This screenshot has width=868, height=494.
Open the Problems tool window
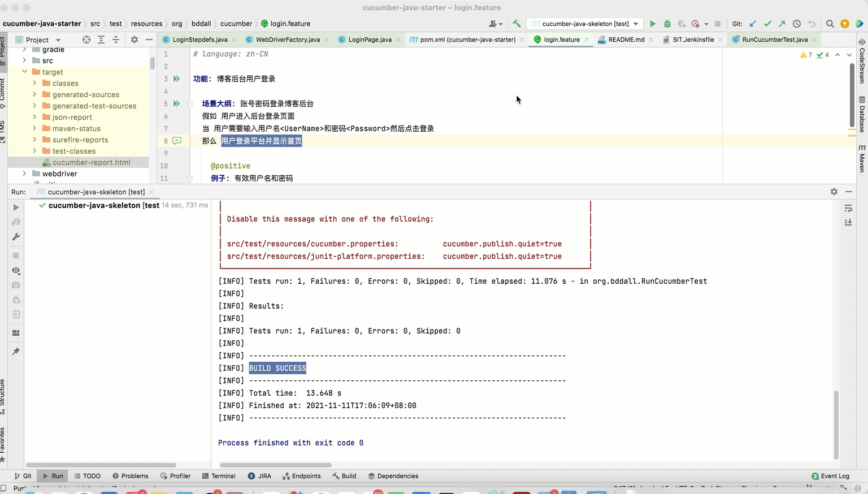(131, 476)
